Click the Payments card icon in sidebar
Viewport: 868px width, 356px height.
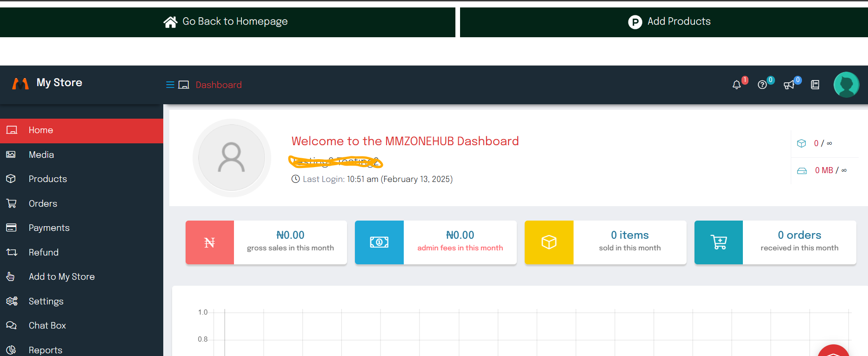11,228
